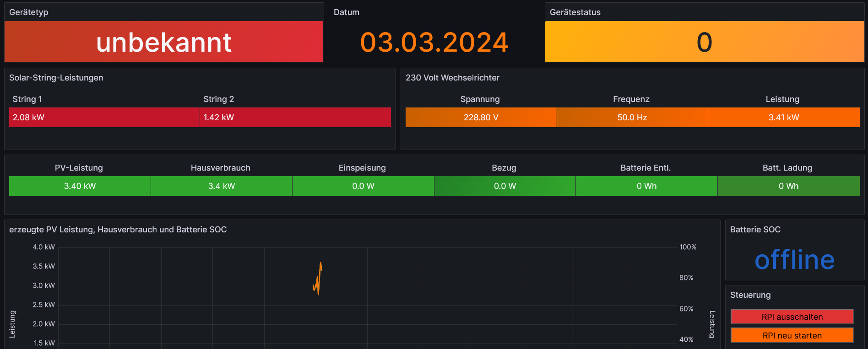Click the orange date 03.03.2024
The height and width of the screenshot is (349, 868).
pos(434,42)
